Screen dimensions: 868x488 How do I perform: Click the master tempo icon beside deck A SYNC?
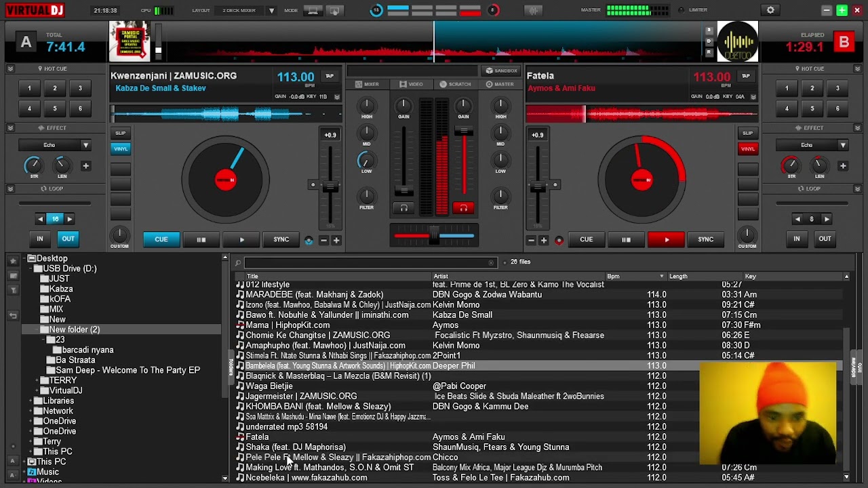(309, 240)
